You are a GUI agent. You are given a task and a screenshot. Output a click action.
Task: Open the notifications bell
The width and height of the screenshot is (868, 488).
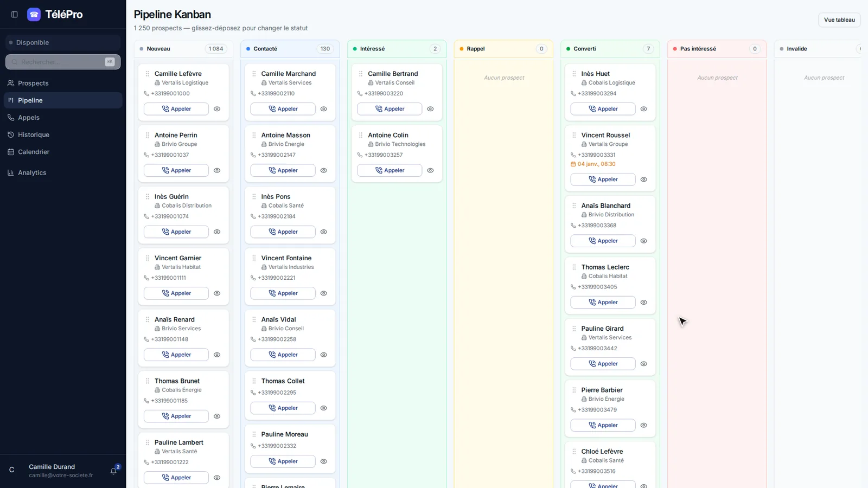coord(113,471)
